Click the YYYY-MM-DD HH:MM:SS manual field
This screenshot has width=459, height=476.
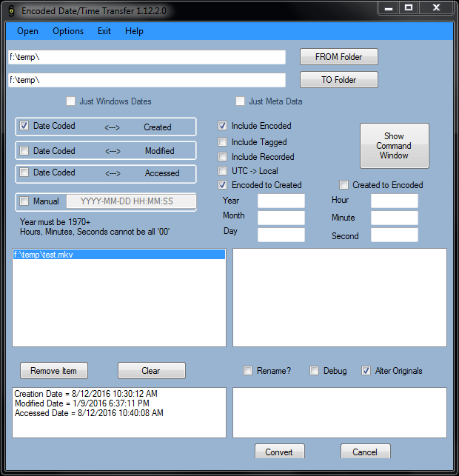point(131,201)
